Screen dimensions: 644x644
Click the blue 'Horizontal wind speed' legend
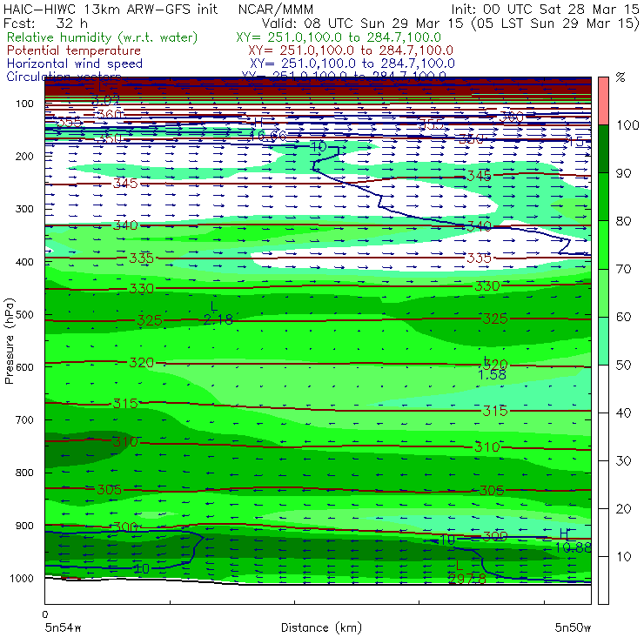point(75,64)
